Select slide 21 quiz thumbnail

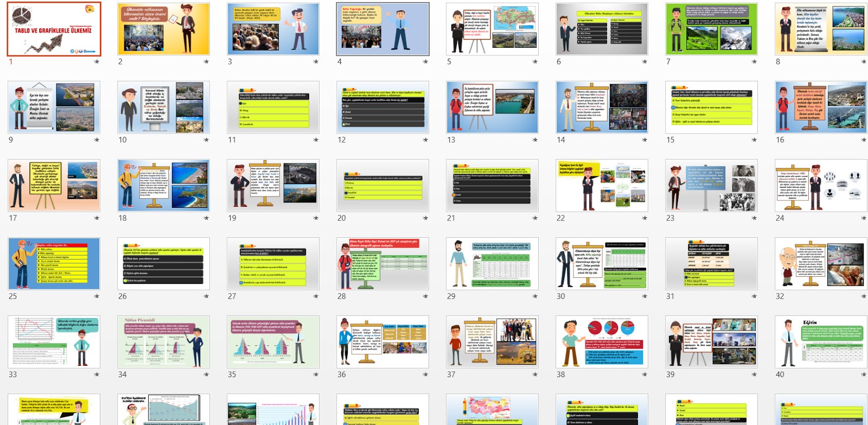(493, 186)
